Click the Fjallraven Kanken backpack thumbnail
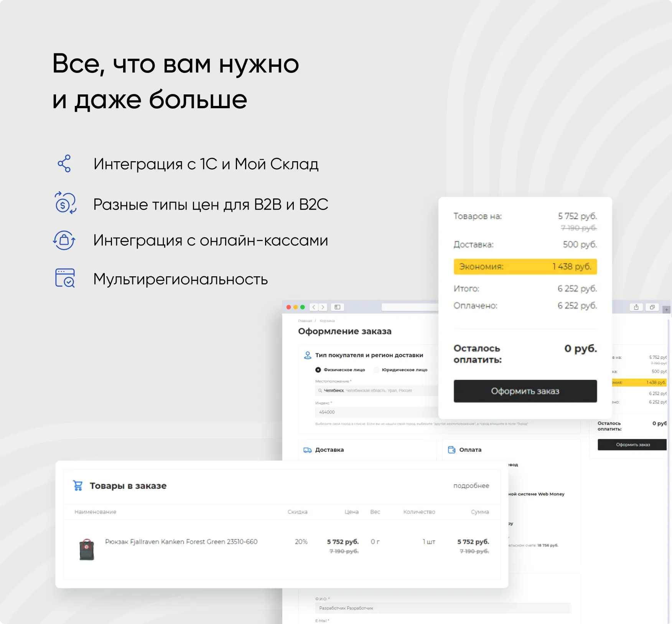 87,549
